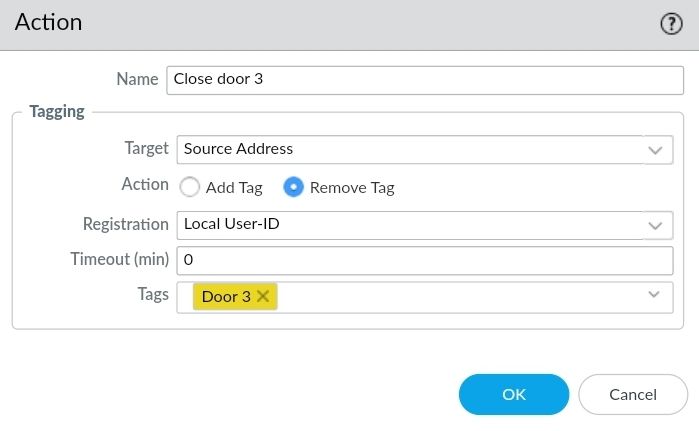Image resolution: width=699 pixels, height=431 pixels.
Task: Click the Name field containing Close door 3
Action: 420,79
